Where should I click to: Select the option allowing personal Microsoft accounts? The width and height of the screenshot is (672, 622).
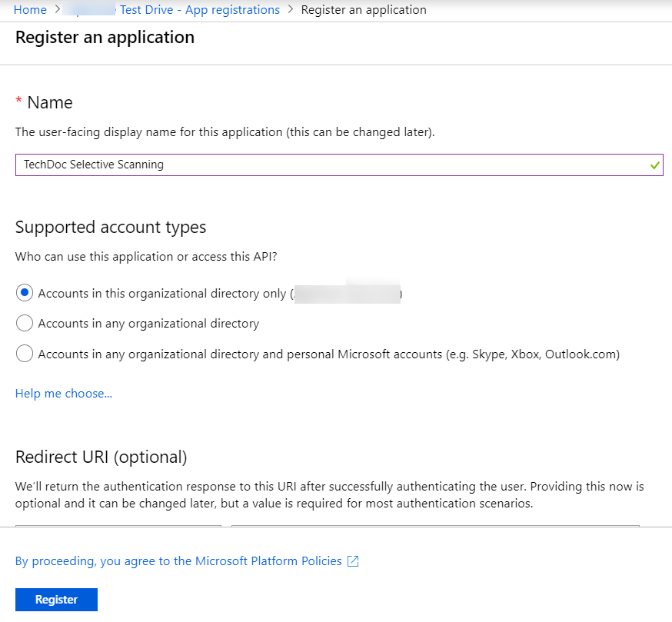click(24, 354)
